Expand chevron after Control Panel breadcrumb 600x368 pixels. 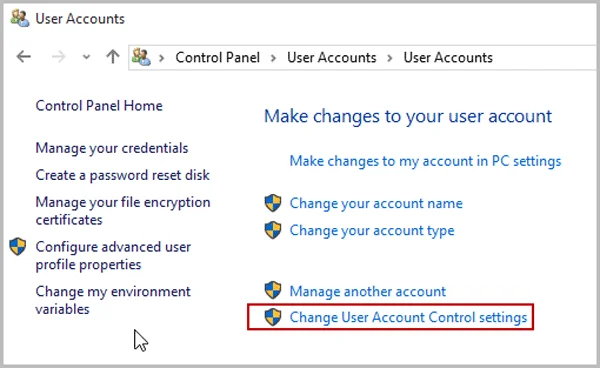pos(273,58)
